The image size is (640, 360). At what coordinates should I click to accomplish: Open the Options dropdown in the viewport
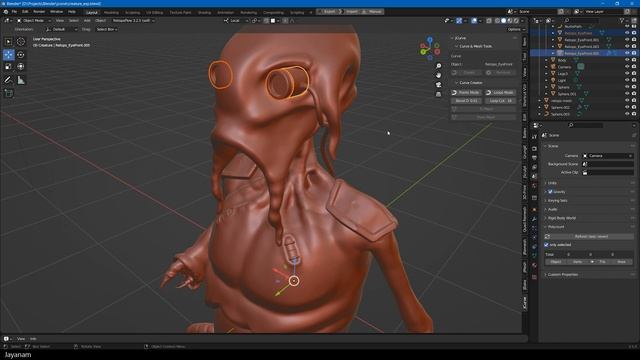coord(516,29)
